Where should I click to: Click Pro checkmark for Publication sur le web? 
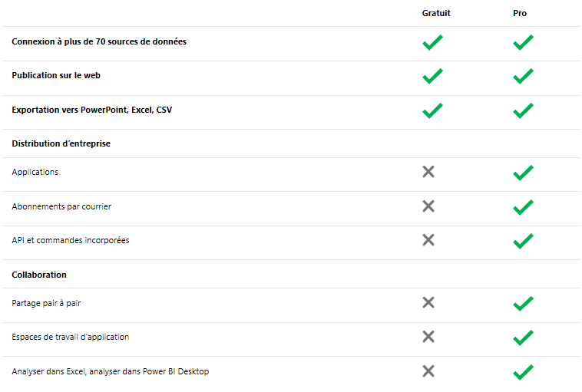click(523, 76)
